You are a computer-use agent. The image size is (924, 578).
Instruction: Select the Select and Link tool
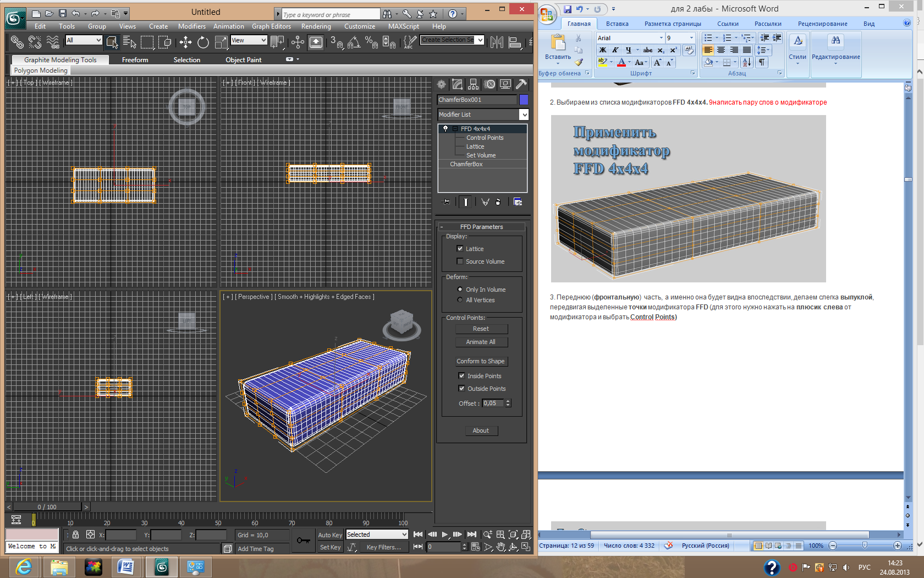click(x=17, y=42)
